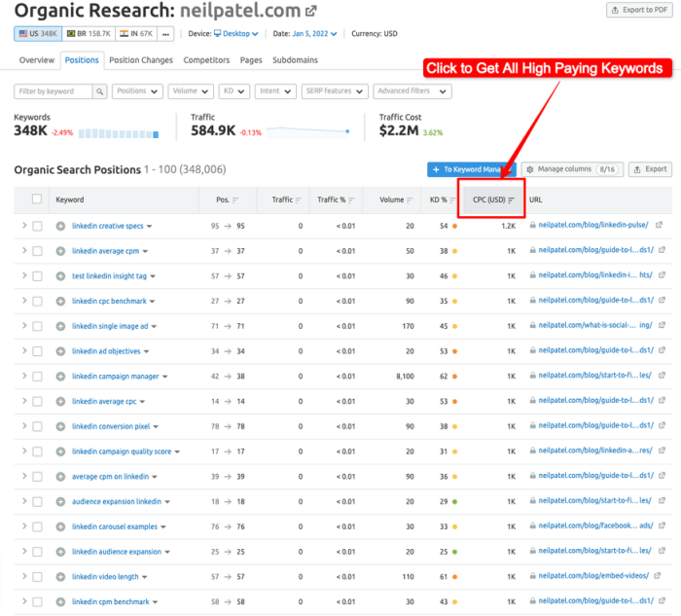Sort by CPC (USD) column icon
This screenshot has width=681, height=616.
[x=511, y=200]
